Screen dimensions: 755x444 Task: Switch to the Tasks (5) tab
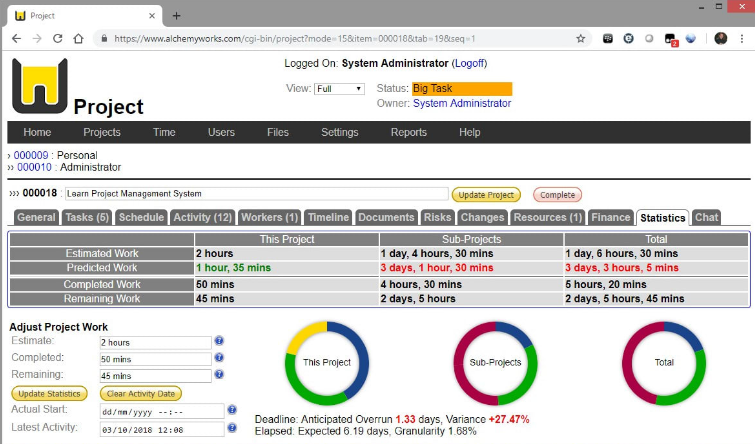click(x=87, y=217)
